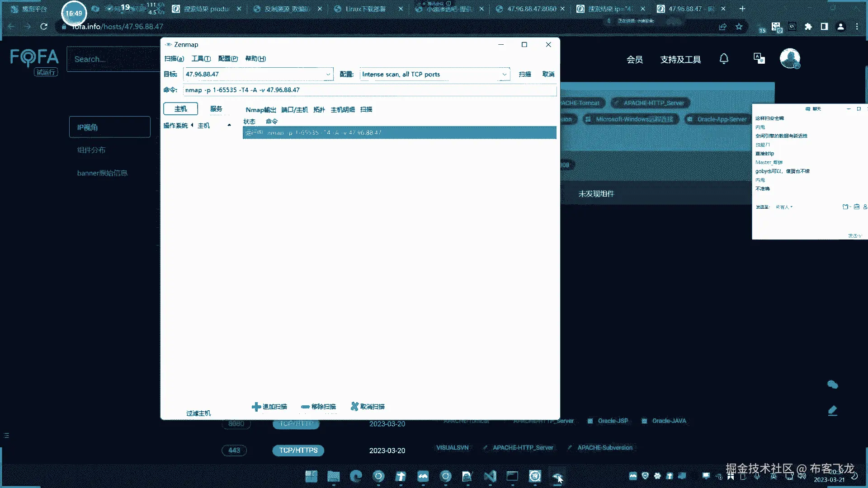Click the nmap 命令 command field
This screenshot has height=488, width=868.
(369, 90)
